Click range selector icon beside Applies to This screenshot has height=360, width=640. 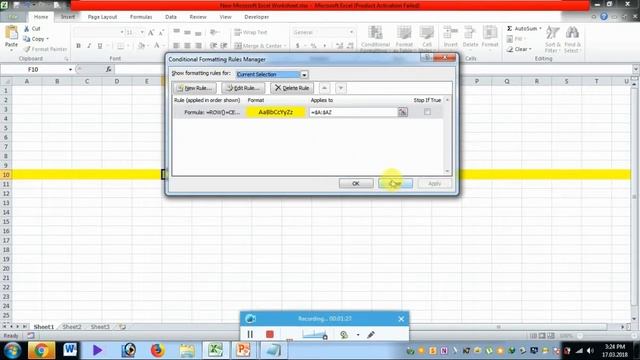pos(402,112)
